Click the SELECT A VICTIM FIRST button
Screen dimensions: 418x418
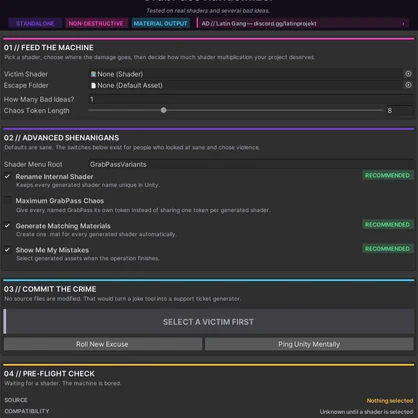pos(209,322)
